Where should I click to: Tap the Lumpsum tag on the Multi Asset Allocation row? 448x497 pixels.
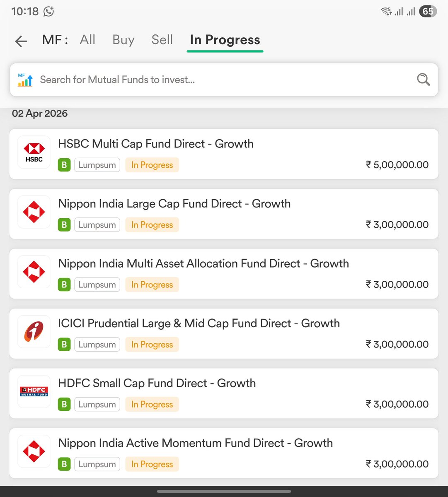(x=97, y=285)
